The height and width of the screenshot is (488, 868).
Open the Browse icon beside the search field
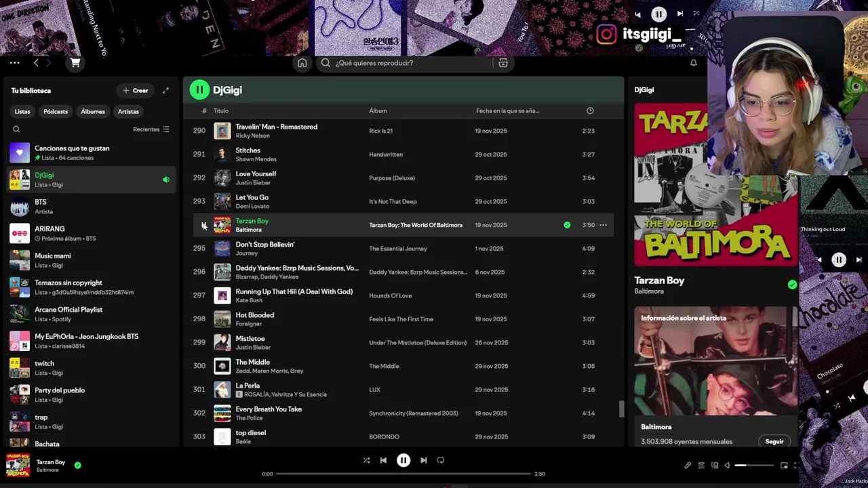(503, 63)
